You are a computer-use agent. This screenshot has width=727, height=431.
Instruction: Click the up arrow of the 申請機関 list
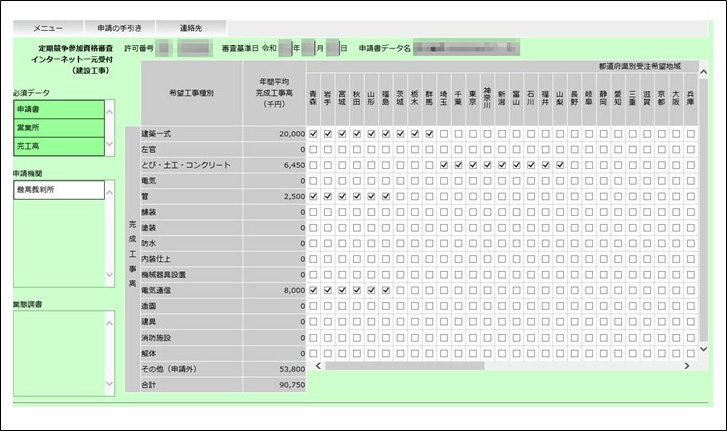pos(110,192)
